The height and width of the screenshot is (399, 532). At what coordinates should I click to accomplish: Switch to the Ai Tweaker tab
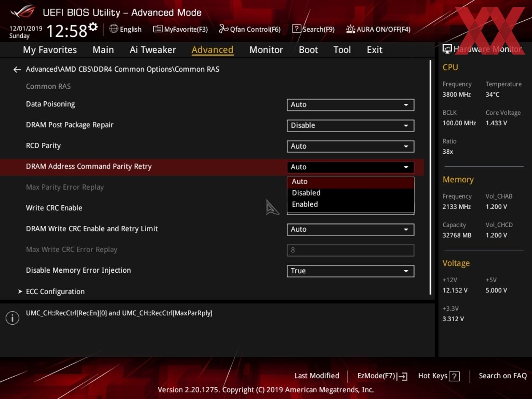(x=153, y=50)
